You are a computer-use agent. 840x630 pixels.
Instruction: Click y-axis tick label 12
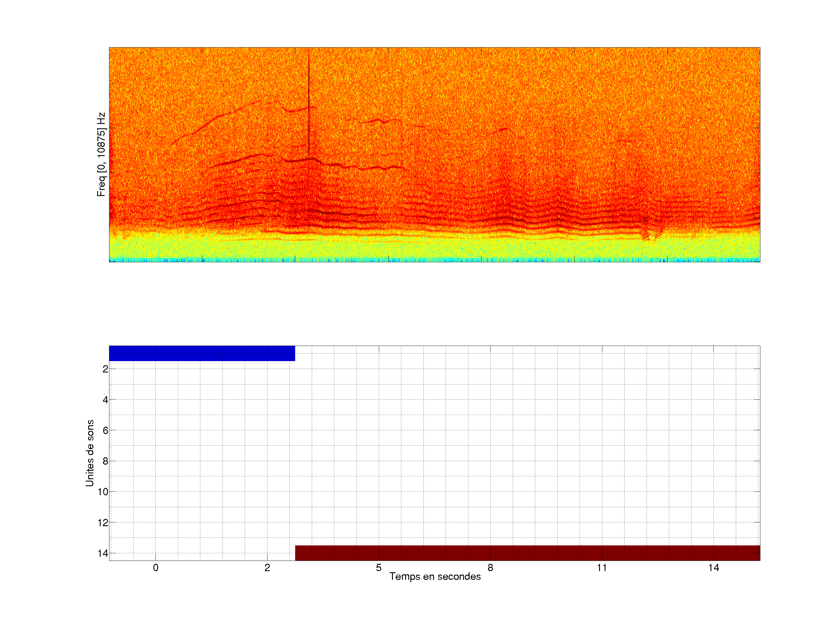pyautogui.click(x=103, y=523)
